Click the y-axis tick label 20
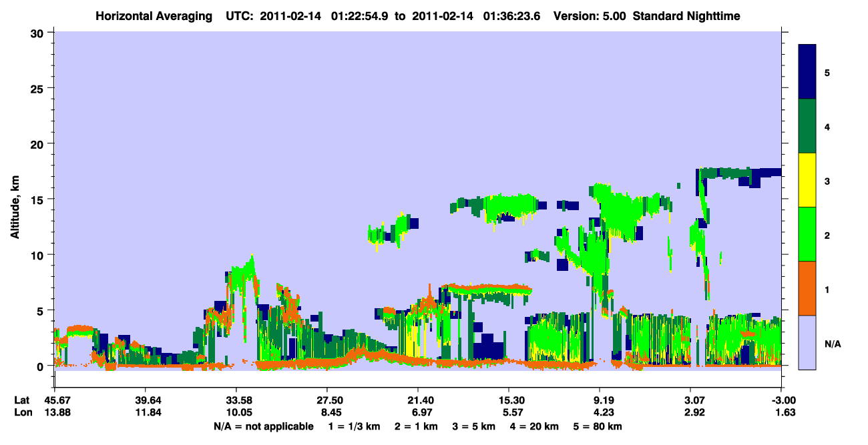 39,143
